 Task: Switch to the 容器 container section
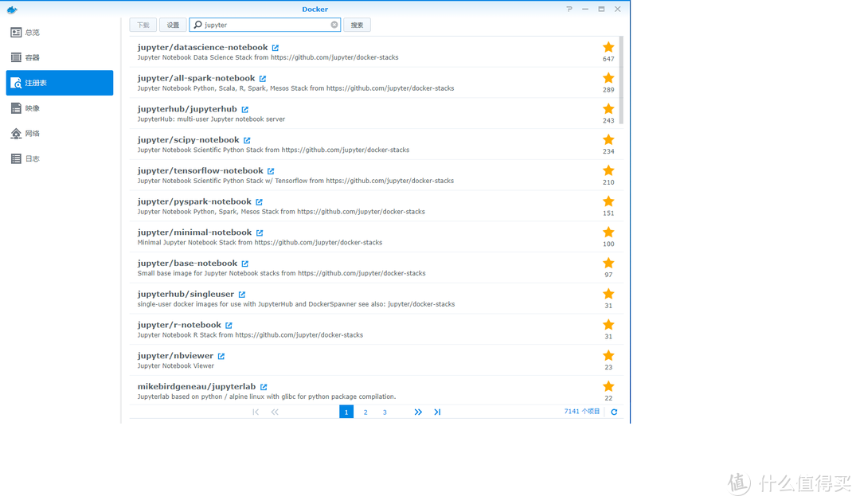click(32, 58)
